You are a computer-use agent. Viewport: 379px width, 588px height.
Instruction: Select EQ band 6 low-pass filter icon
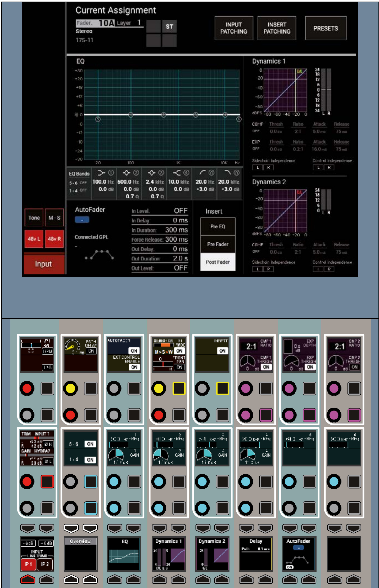pos(228,173)
